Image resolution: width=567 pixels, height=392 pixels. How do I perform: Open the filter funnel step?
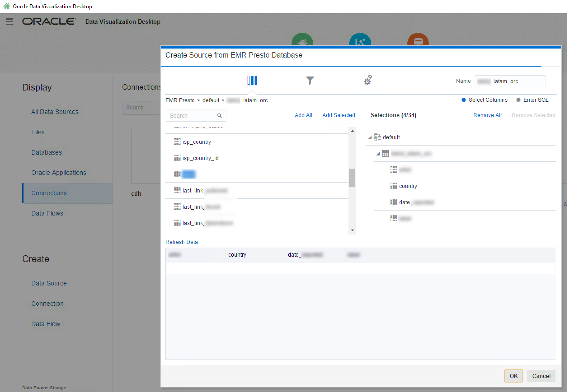(x=310, y=80)
